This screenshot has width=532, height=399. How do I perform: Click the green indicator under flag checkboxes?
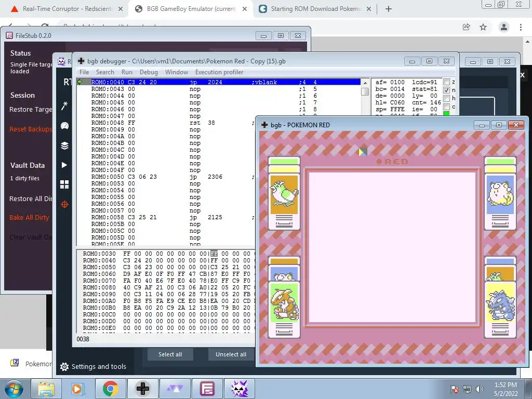(446, 113)
